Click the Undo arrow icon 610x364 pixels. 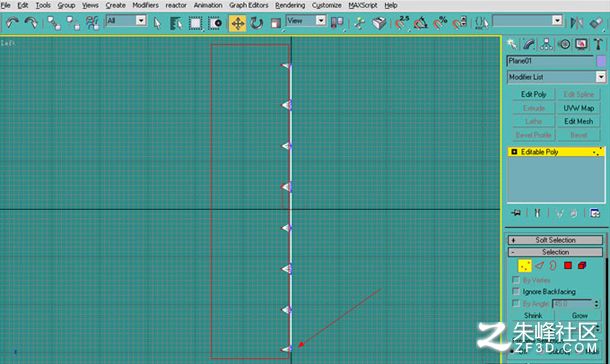pos(12,23)
